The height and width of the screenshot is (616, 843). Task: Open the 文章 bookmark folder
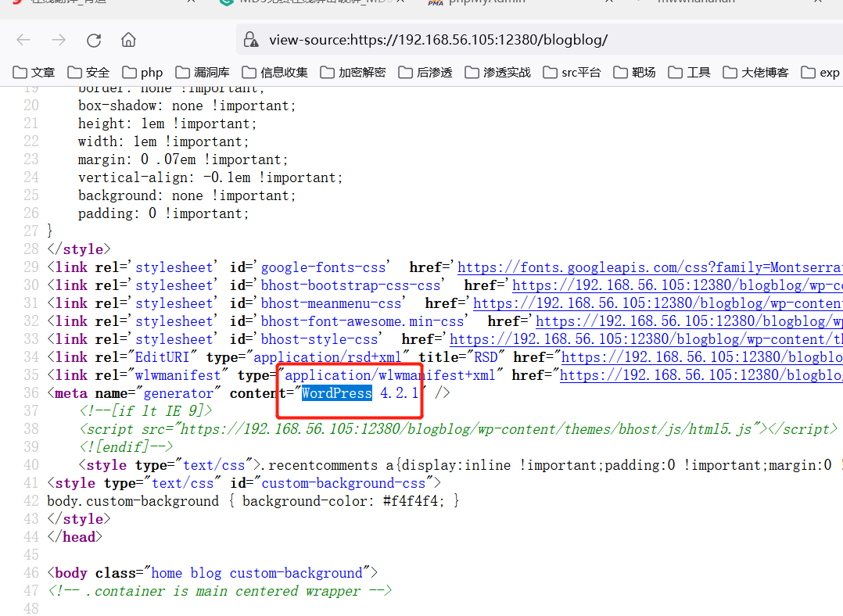pos(34,72)
